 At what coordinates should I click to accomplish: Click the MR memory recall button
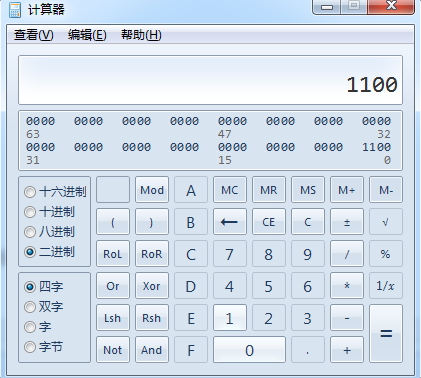pyautogui.click(x=269, y=190)
